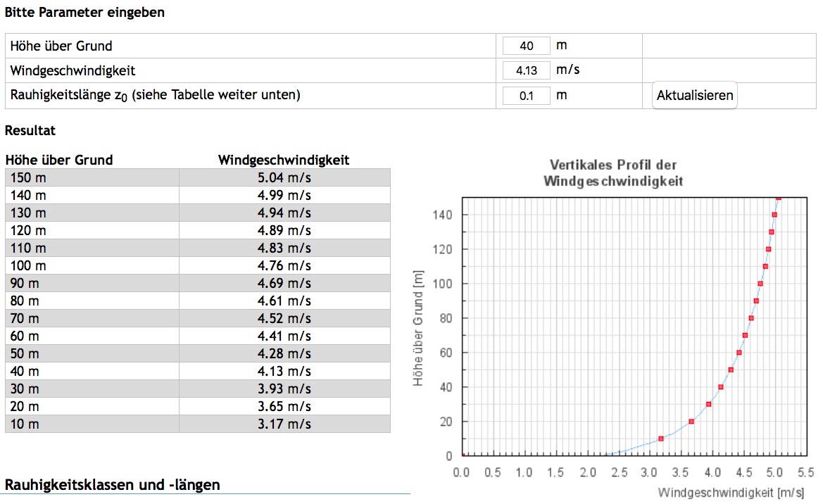The height and width of the screenshot is (504, 823).
Task: Select the 4.13 m/s result table cell
Action: click(284, 371)
